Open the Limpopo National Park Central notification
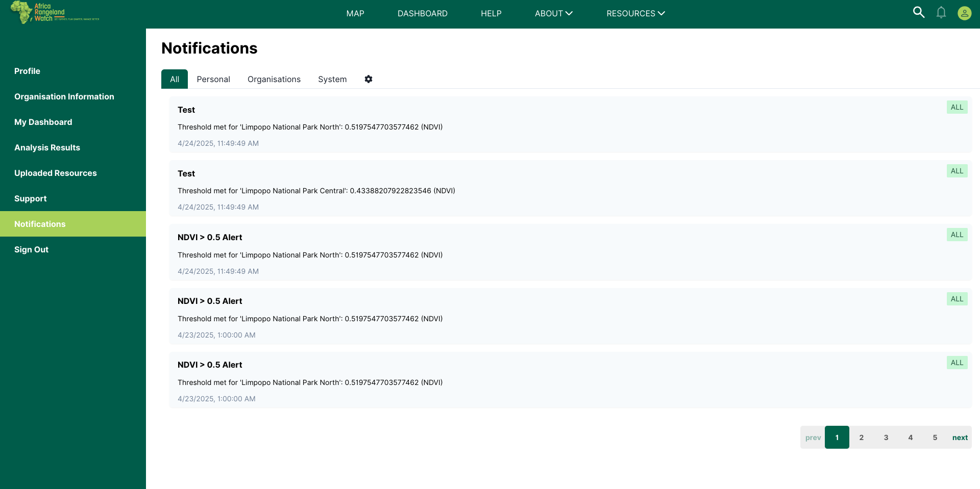The width and height of the screenshot is (980, 489). [570, 188]
